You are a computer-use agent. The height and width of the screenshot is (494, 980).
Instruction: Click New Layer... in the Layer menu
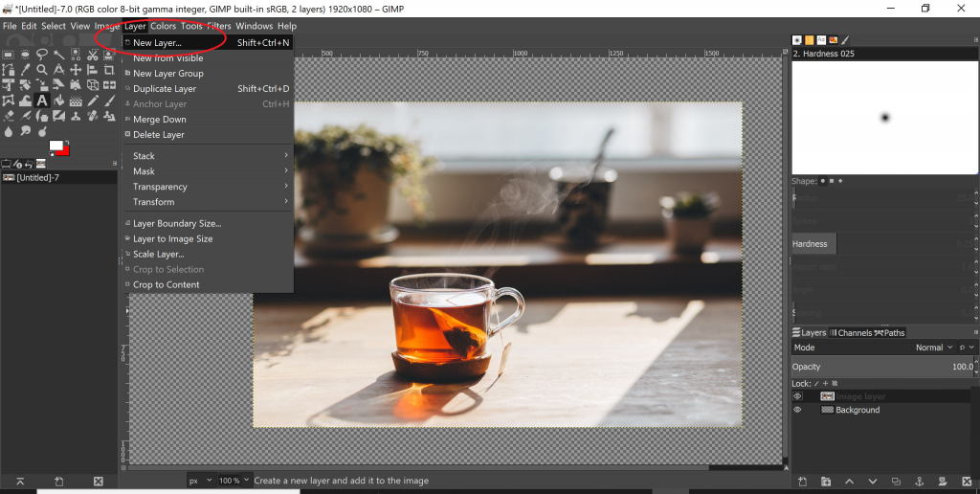click(x=157, y=42)
